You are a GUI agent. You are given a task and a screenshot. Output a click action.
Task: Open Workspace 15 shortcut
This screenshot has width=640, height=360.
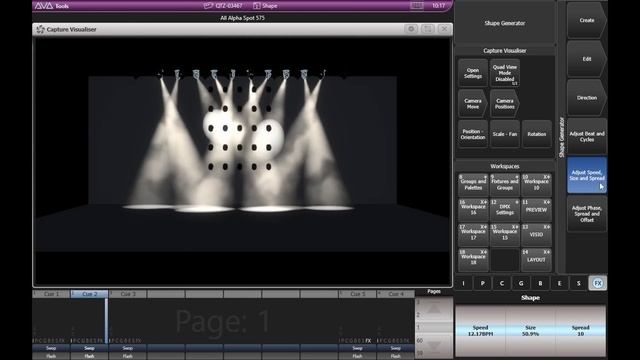[x=504, y=235]
